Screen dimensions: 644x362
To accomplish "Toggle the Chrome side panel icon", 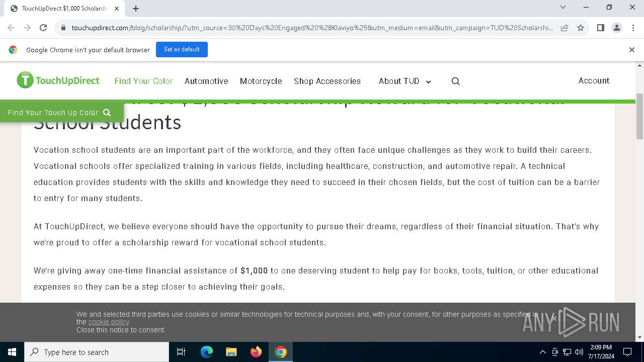I will [601, 28].
